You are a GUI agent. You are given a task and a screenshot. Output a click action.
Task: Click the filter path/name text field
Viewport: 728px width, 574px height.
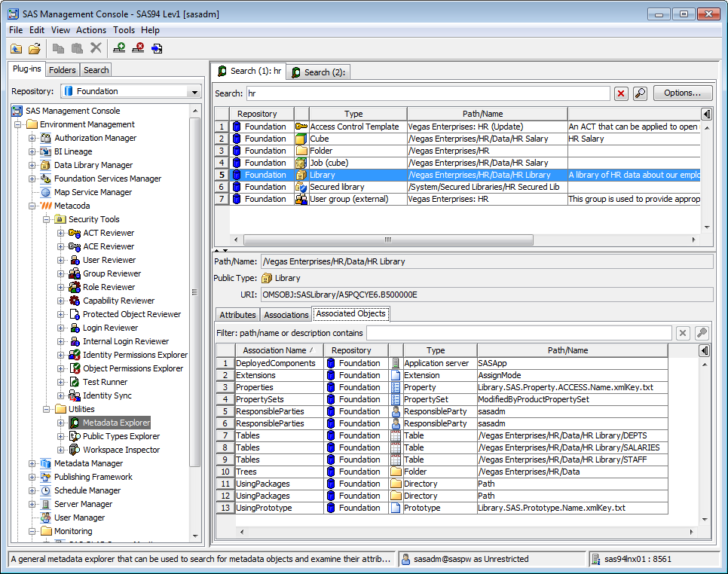(x=519, y=333)
